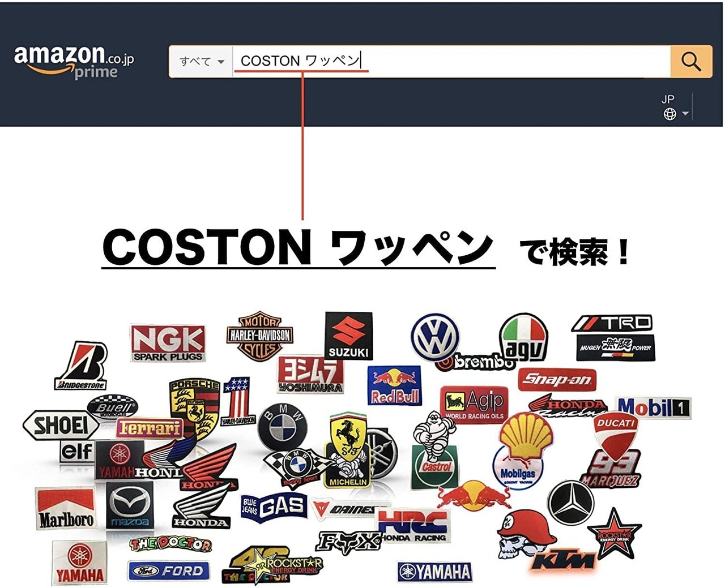
Task: Select the elf patch
Action: pos(76,452)
